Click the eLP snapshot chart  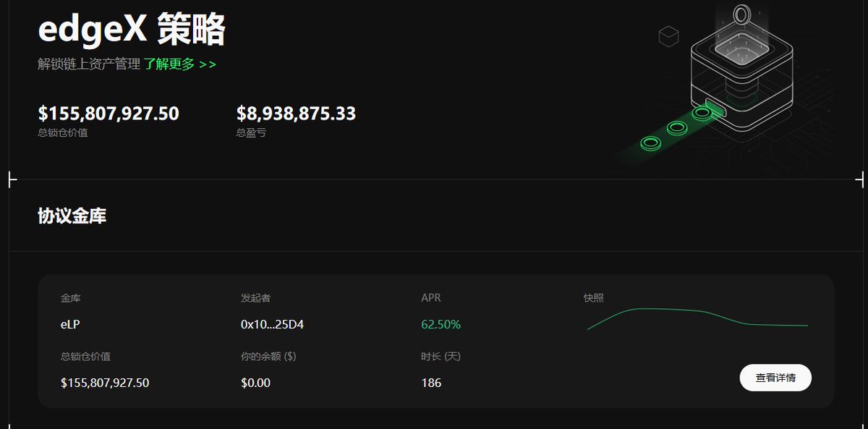coord(697,319)
